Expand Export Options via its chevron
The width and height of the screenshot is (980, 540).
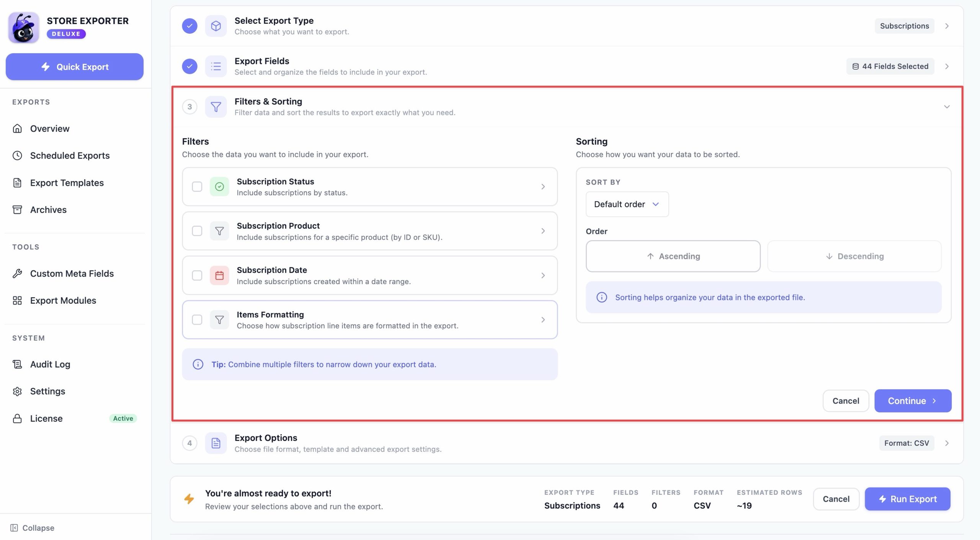947,443
